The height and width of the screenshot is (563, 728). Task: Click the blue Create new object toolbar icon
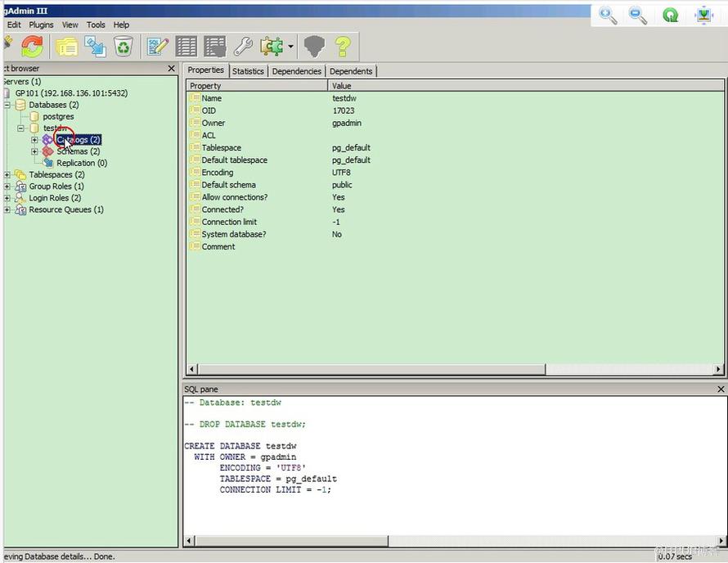[x=95, y=47]
